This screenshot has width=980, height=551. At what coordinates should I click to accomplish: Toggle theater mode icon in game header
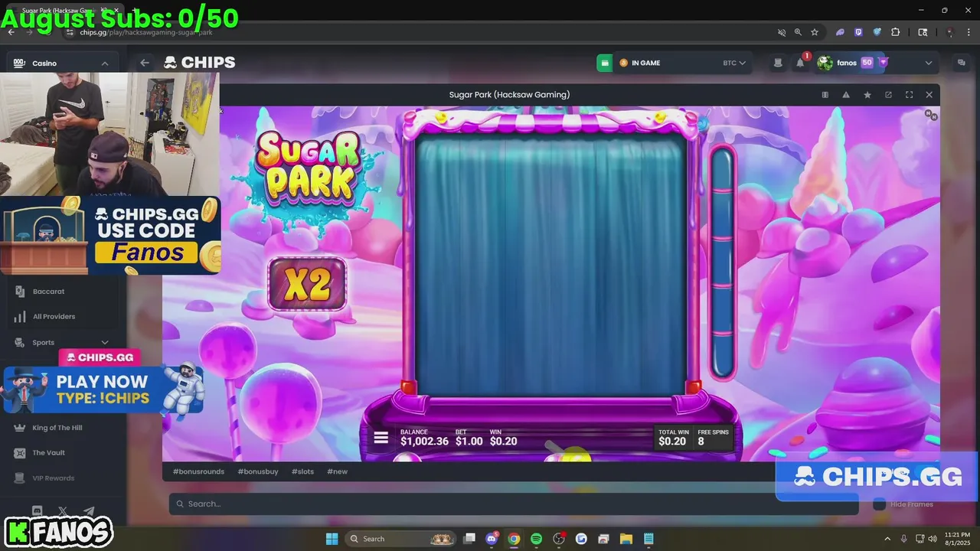(x=825, y=95)
